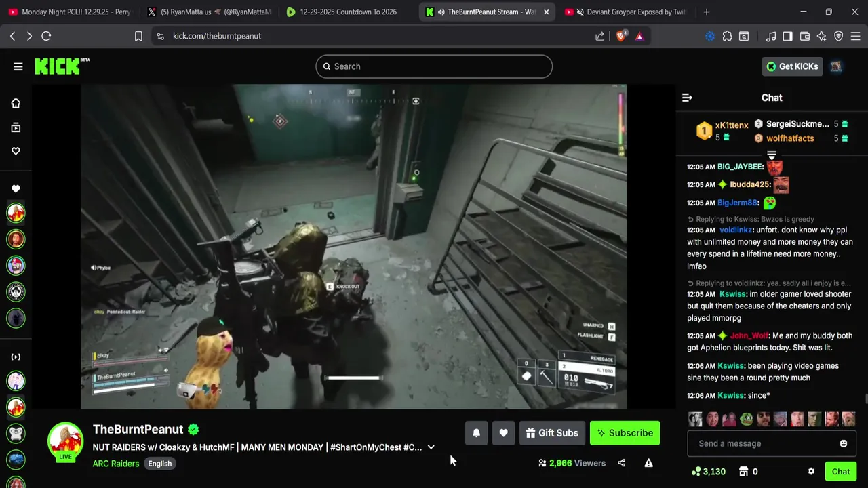Image resolution: width=868 pixels, height=488 pixels.
Task: Open the browser main menu
Action: click(855, 36)
